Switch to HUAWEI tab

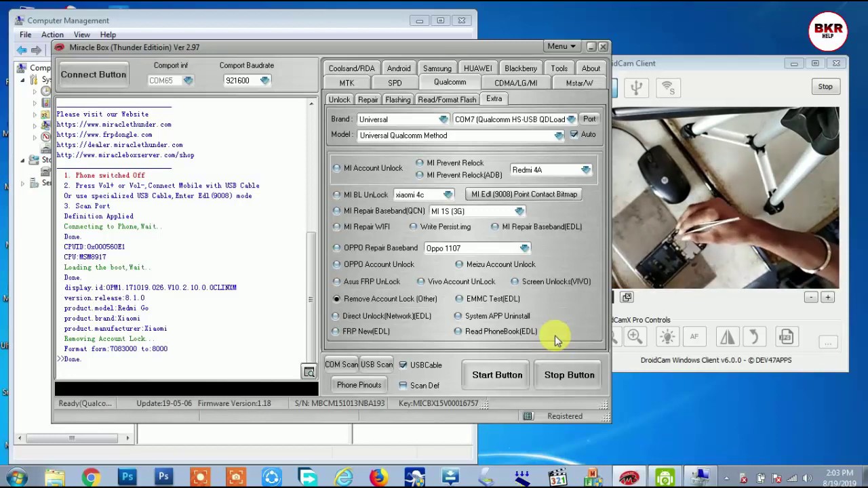pos(478,68)
